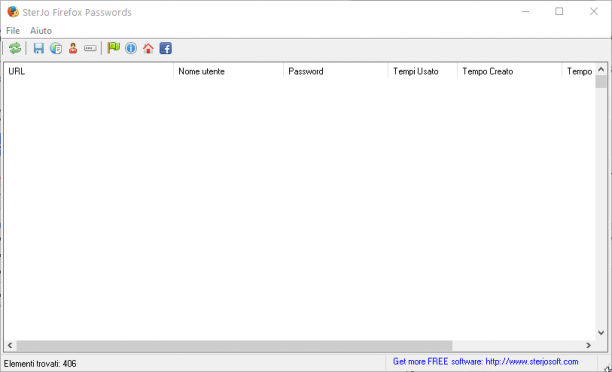Click the Facebook icon in toolbar
This screenshot has width=612, height=372.
[x=165, y=48]
